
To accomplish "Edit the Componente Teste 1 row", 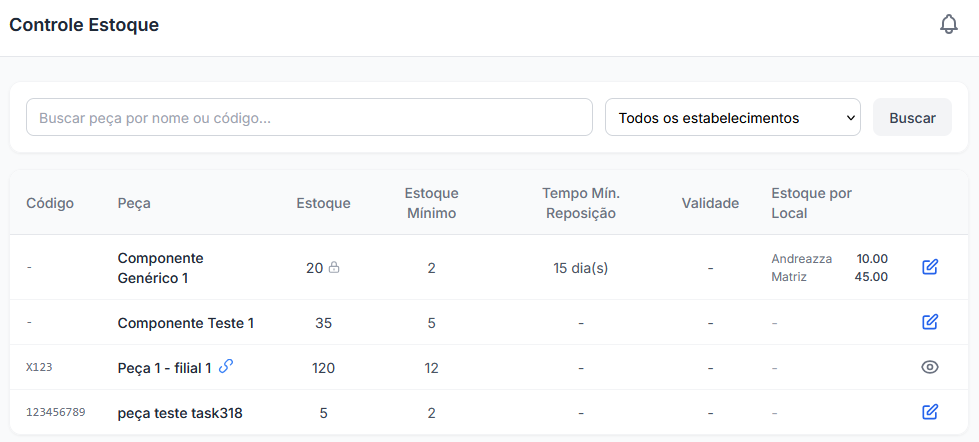I will [930, 322].
